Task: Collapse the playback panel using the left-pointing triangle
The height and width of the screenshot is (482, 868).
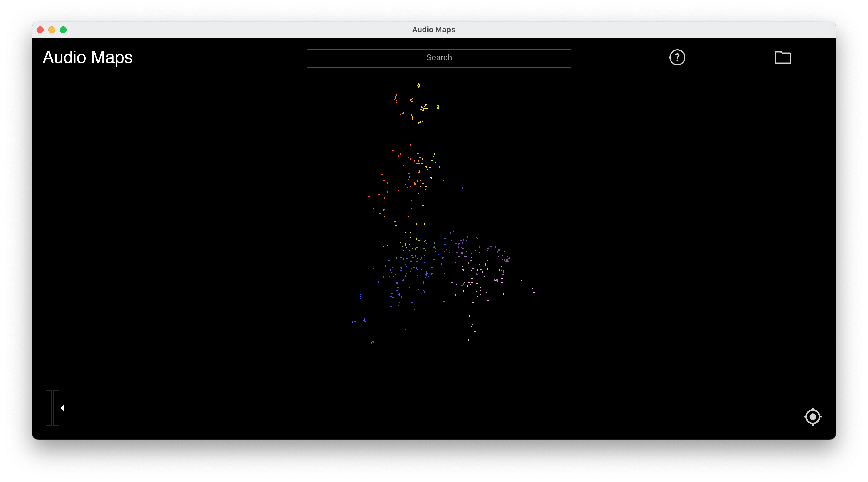Action: click(x=63, y=408)
